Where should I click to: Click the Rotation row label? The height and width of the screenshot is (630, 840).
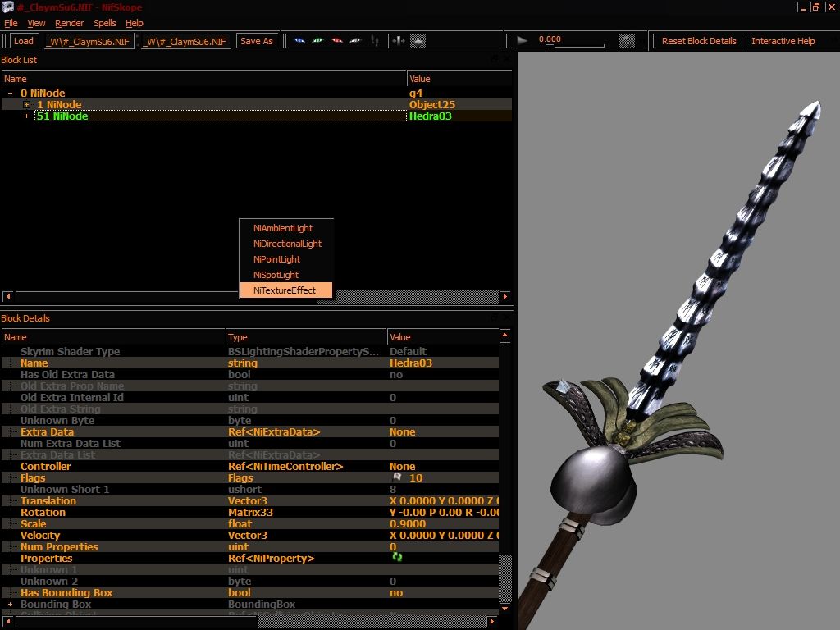(x=43, y=512)
